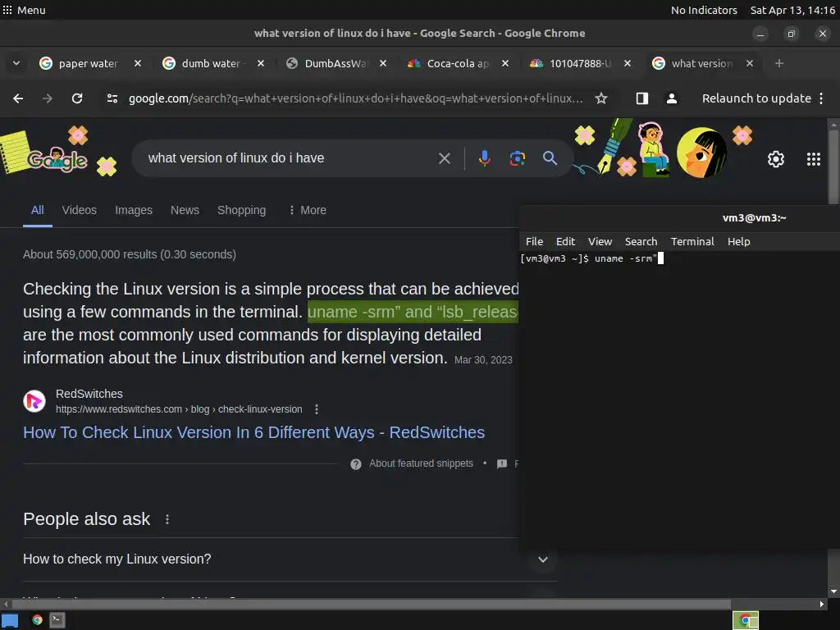
Task: Click the scrollbar's right arrow
Action: [822, 605]
